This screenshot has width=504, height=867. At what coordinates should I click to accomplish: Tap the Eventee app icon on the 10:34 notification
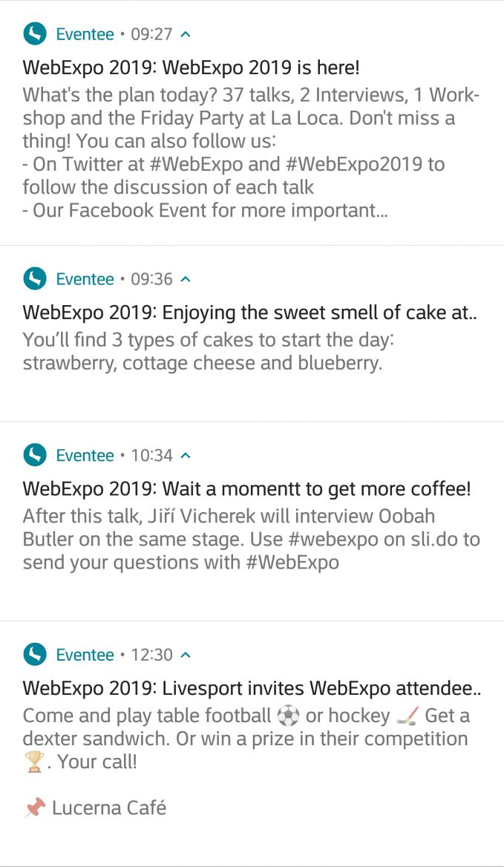35,455
